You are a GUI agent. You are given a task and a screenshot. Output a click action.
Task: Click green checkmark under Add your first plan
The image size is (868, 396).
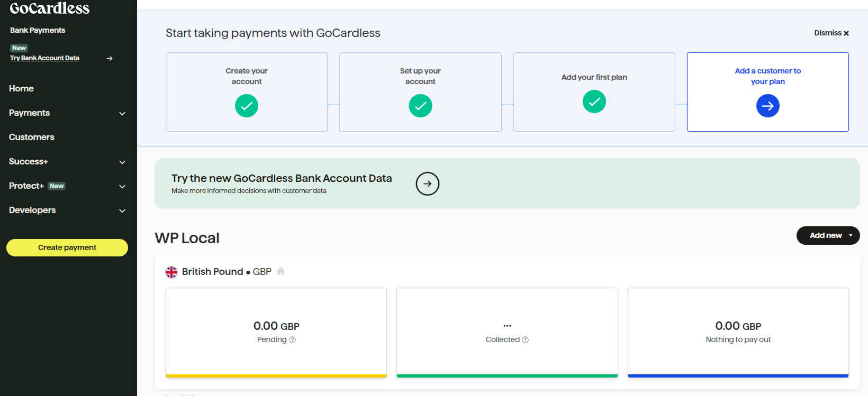click(x=594, y=102)
